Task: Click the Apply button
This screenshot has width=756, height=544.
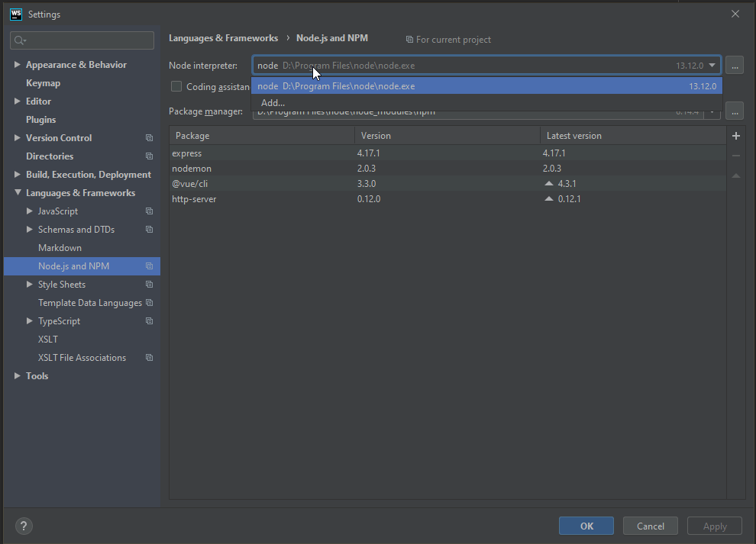Action: (715, 526)
